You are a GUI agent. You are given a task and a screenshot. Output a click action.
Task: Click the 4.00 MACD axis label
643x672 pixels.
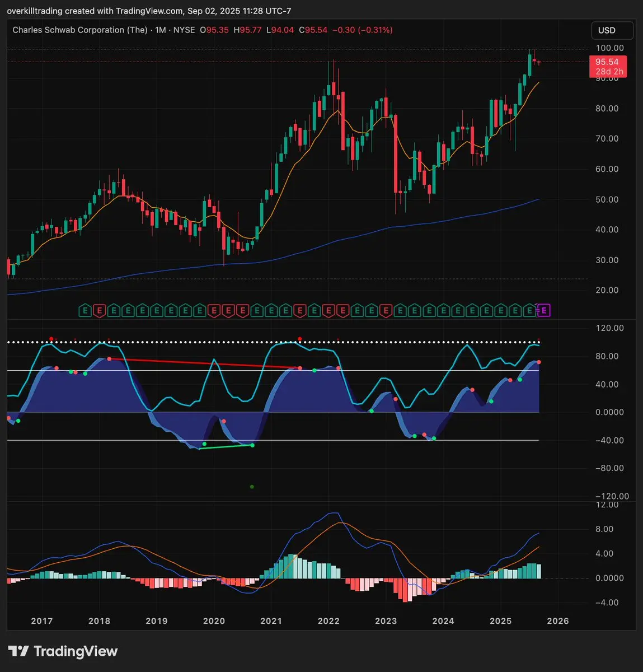click(x=604, y=554)
